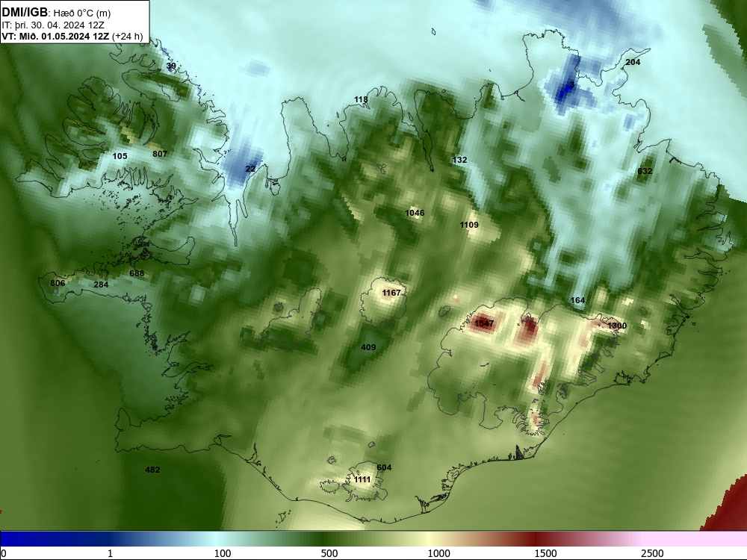Viewport: 747px width, 560px height.
Task: Click the map value 688
Action: click(137, 274)
